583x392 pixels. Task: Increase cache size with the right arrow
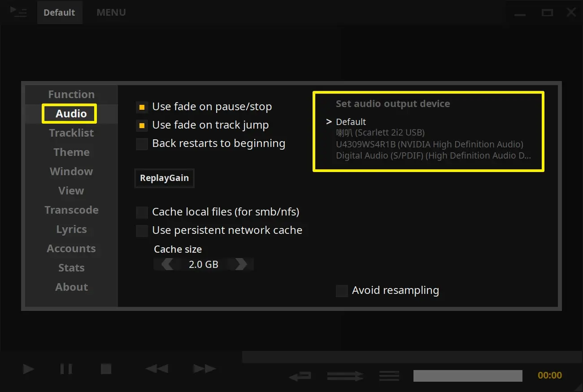(241, 264)
